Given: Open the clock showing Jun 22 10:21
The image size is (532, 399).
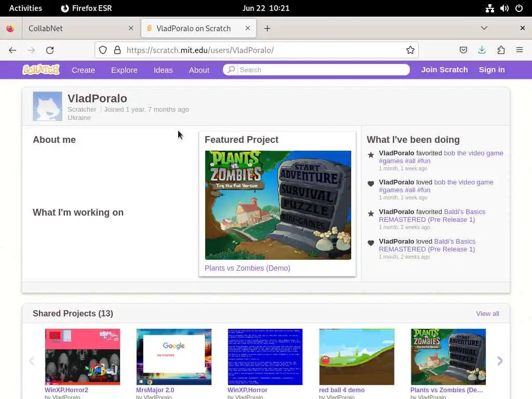Looking at the screenshot, I should point(266,8).
